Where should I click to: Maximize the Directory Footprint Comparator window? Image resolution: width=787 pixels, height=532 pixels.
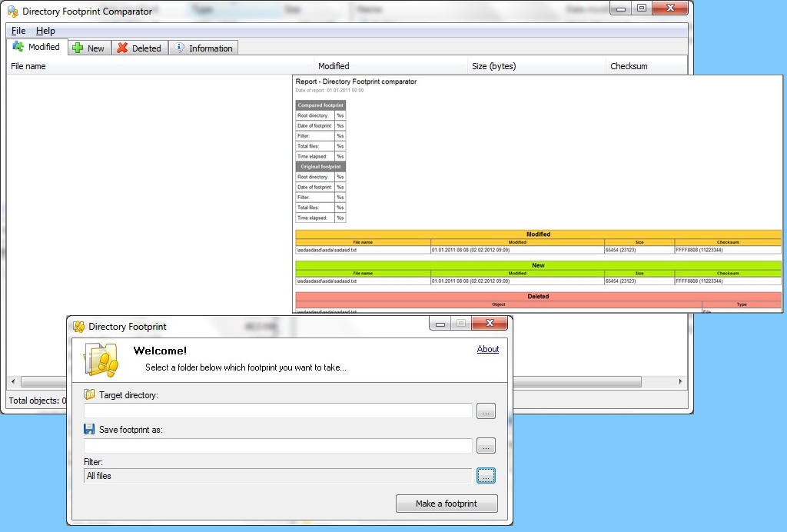click(x=642, y=8)
